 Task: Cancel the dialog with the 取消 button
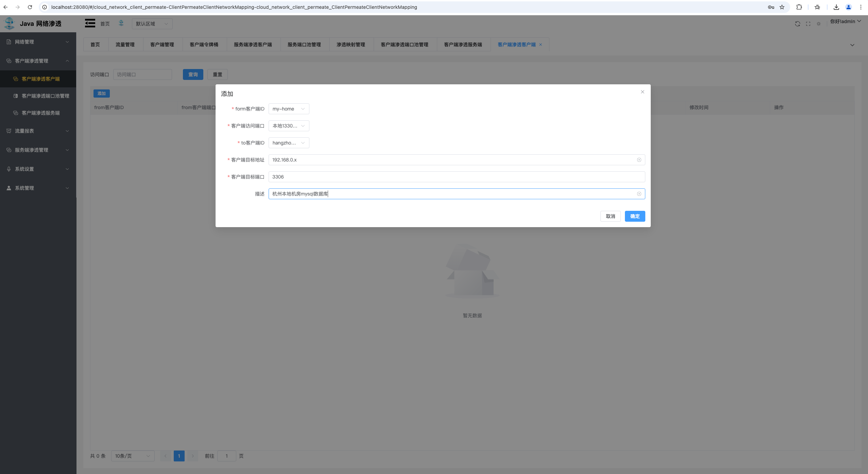610,216
